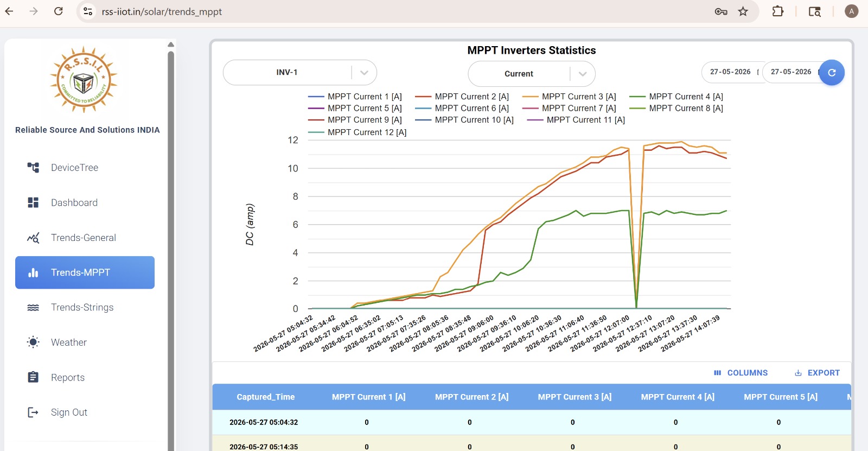Open the browser profile avatar
This screenshot has height=451, width=868.
click(852, 11)
